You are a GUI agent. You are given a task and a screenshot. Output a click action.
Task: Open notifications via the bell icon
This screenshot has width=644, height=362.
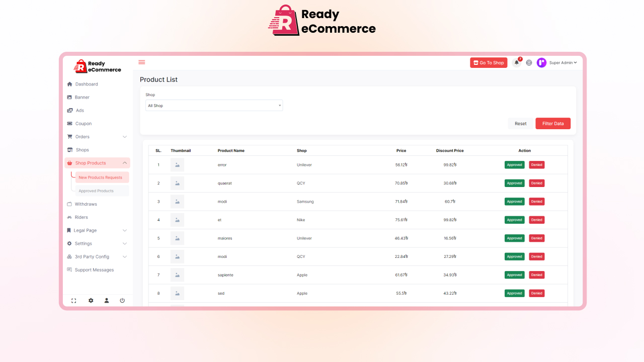click(x=516, y=62)
